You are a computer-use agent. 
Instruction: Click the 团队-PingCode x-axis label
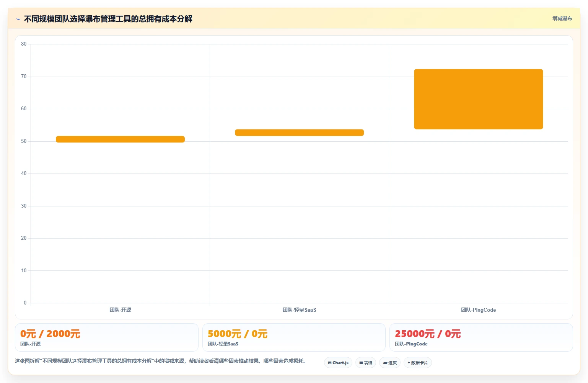point(478,310)
